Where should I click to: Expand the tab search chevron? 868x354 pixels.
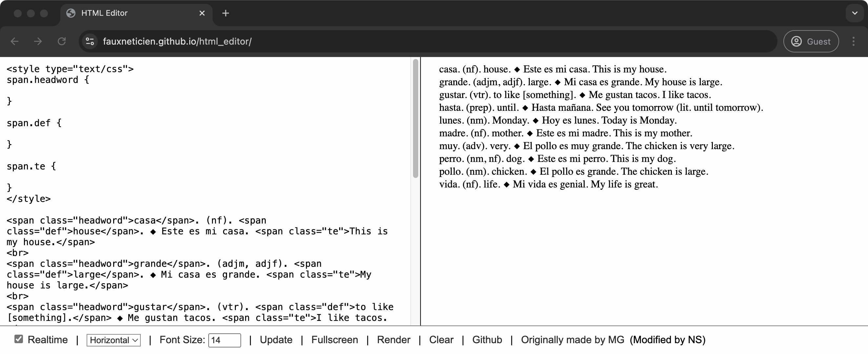pyautogui.click(x=855, y=13)
